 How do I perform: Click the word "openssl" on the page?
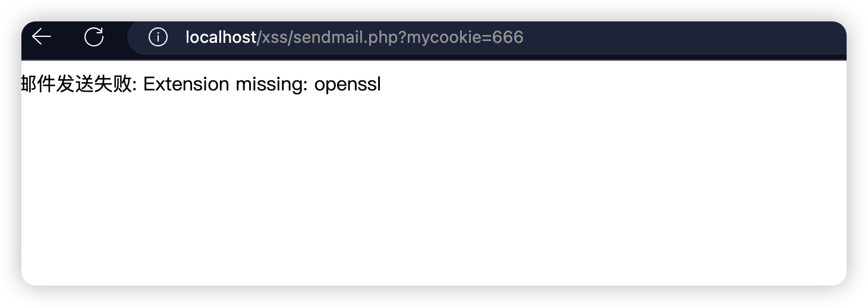coord(347,84)
